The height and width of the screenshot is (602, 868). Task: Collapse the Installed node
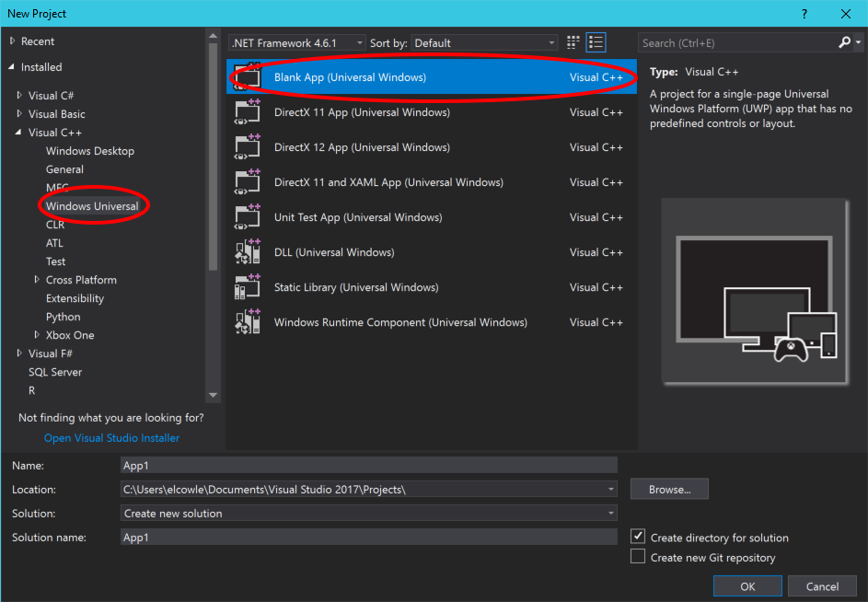coord(12,67)
